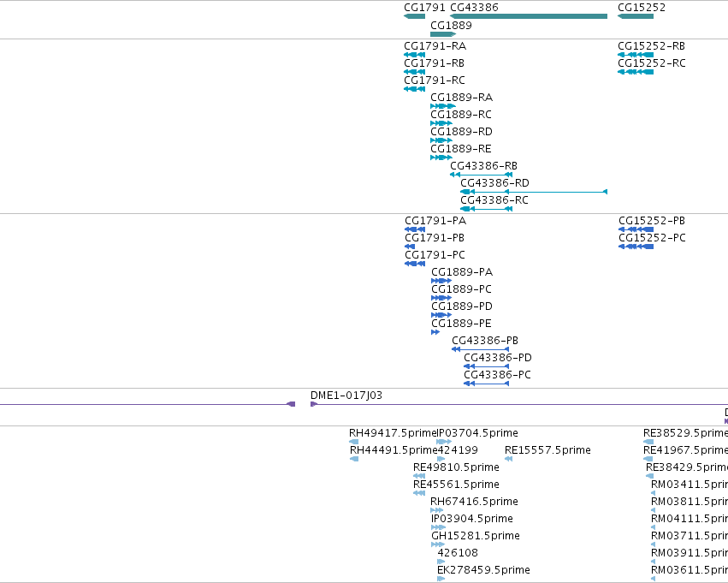
Task: Click the RM04111.5prime EST label
Action: (x=690, y=519)
